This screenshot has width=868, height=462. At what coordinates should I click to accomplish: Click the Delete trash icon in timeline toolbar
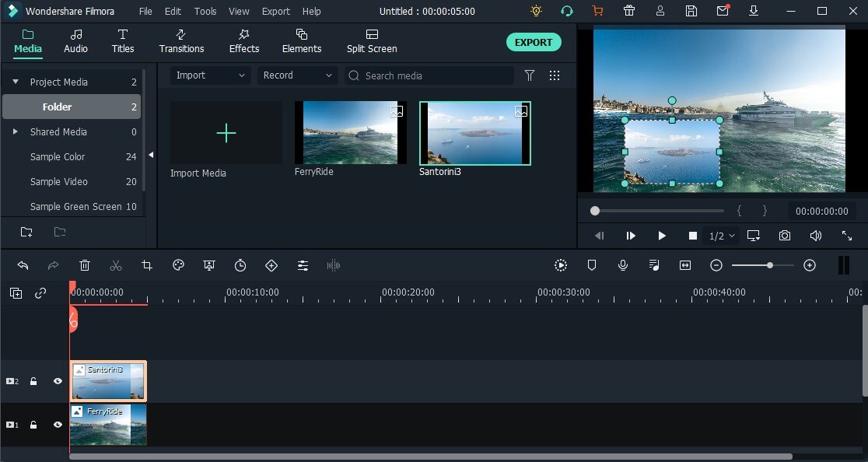tap(85, 265)
